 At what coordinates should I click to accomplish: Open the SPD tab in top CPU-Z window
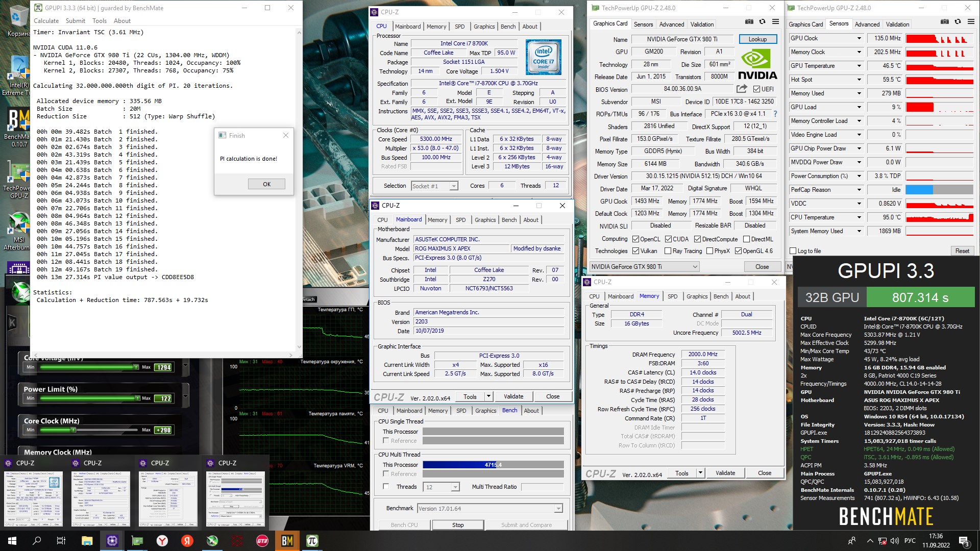pos(459,27)
